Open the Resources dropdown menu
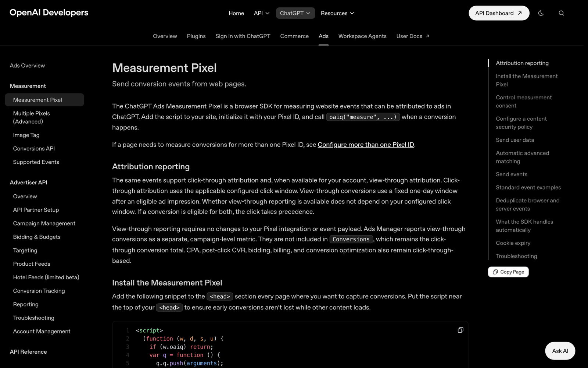The height and width of the screenshot is (368, 588). click(337, 13)
